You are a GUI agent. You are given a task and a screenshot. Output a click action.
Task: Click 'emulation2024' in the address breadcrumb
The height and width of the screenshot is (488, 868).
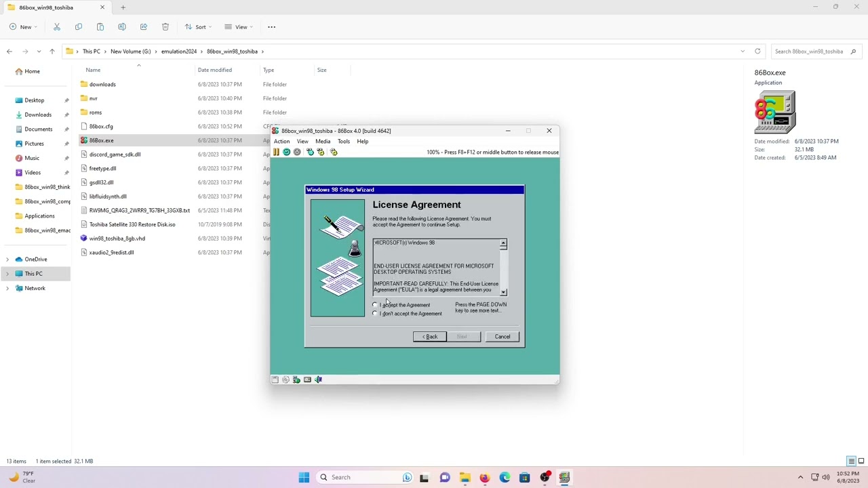(x=179, y=52)
